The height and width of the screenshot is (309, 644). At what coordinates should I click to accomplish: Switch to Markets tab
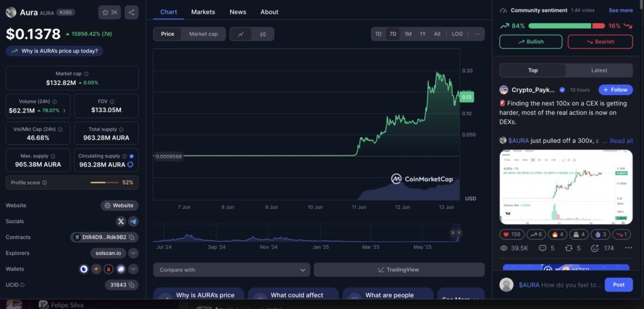tap(203, 12)
